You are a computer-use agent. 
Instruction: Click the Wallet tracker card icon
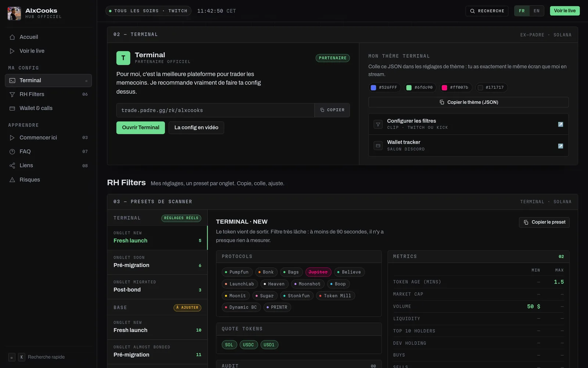(378, 146)
